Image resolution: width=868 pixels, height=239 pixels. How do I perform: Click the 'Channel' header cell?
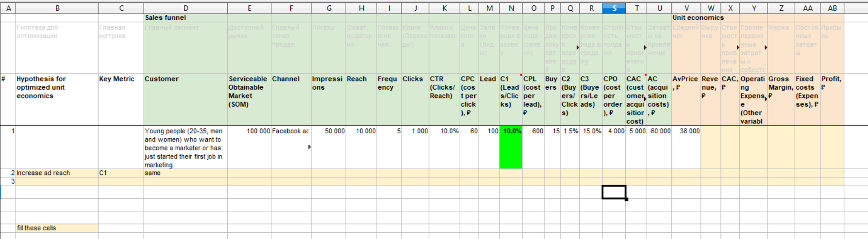pos(291,99)
